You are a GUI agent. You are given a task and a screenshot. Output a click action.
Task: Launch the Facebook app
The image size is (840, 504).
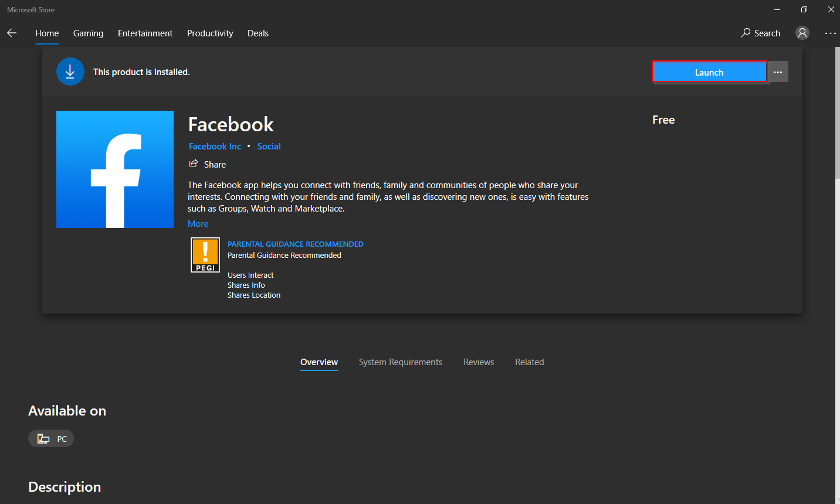pos(709,72)
